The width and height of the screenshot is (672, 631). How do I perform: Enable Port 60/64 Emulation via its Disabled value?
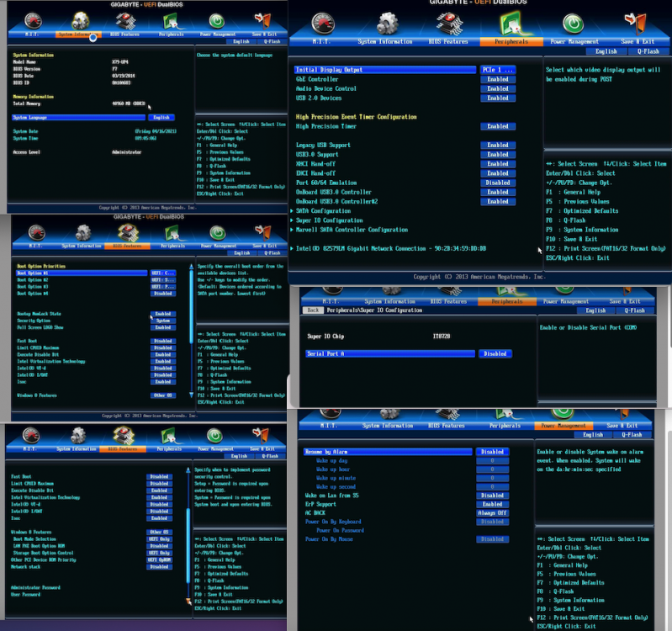point(498,183)
